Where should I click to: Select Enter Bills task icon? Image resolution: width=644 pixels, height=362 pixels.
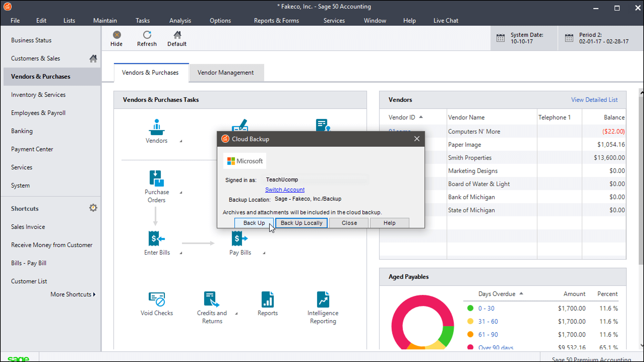(156, 239)
